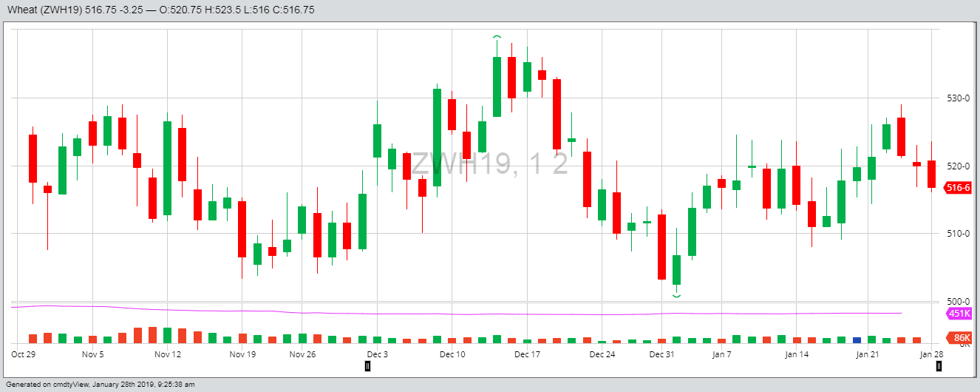Select the last red candlestick on the right
Screen dimensions: 980x392
pyautogui.click(x=932, y=174)
